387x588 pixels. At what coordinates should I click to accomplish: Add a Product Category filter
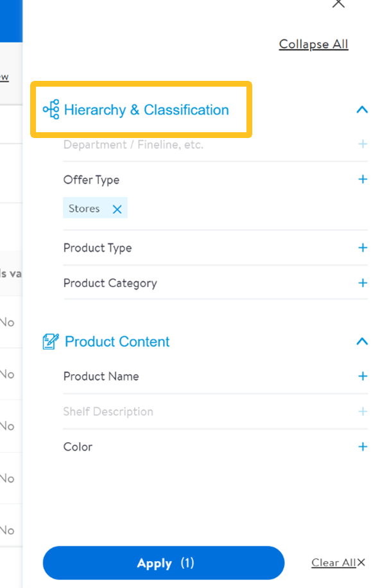click(363, 283)
